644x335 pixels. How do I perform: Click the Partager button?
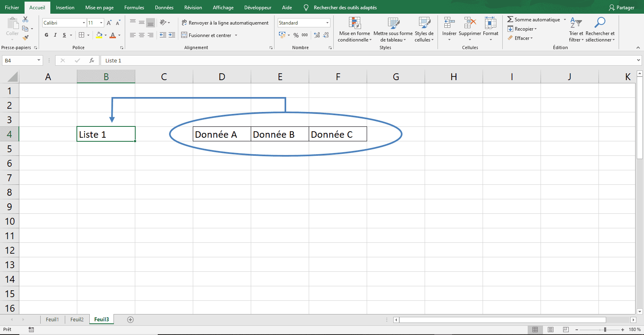(x=621, y=8)
